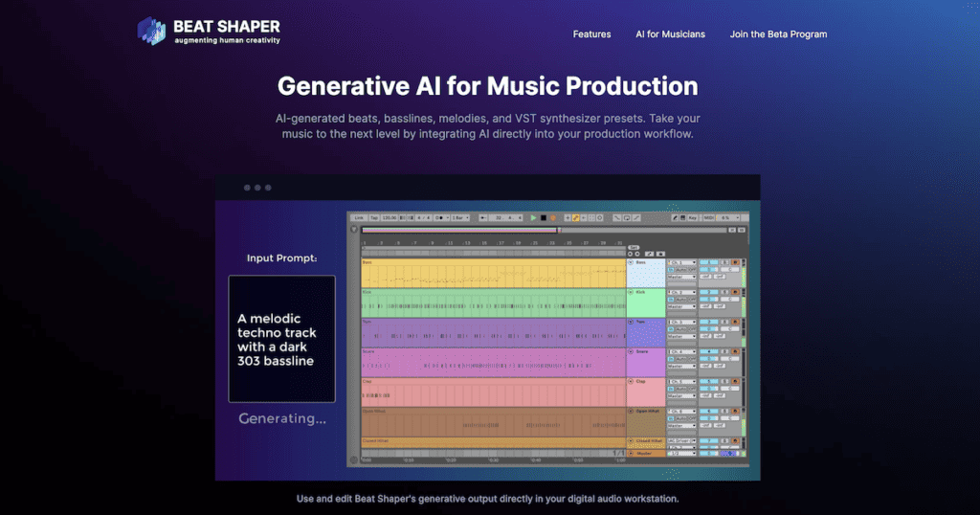Arm the Tom track for recording
The width and height of the screenshot is (980, 515).
735,322
